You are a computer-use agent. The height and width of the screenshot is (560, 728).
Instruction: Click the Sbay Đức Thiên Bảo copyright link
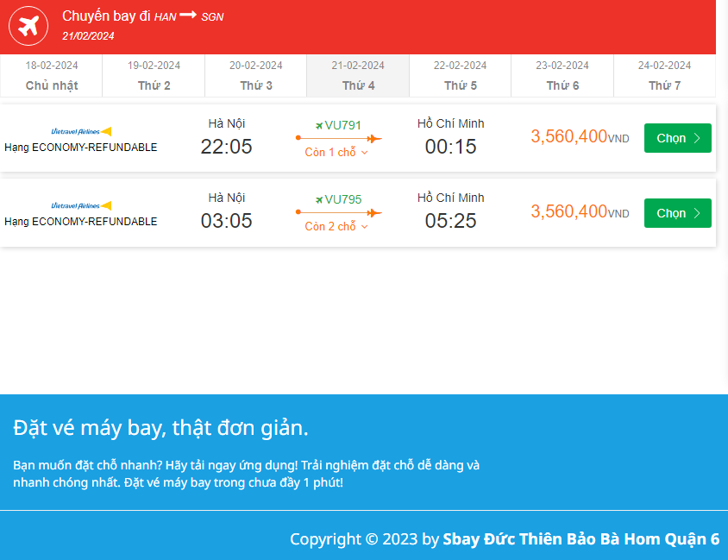[x=581, y=539]
